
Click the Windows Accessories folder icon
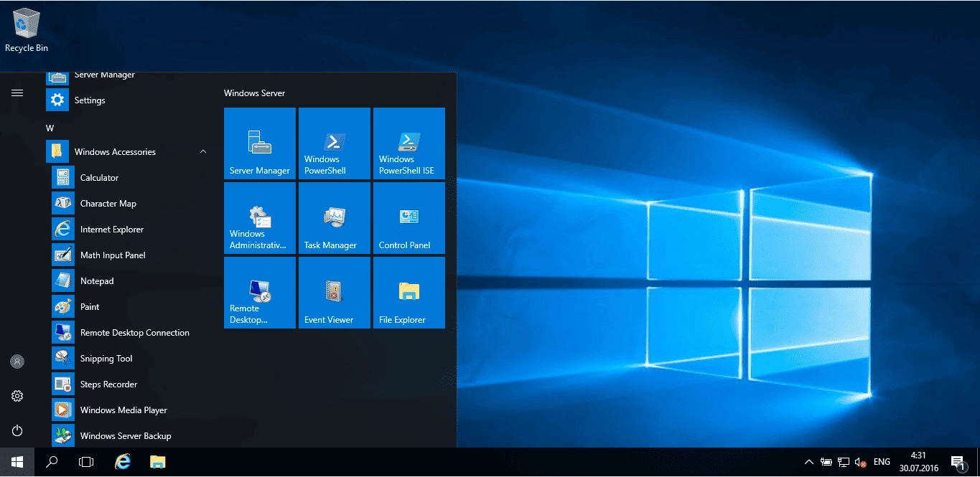(57, 152)
